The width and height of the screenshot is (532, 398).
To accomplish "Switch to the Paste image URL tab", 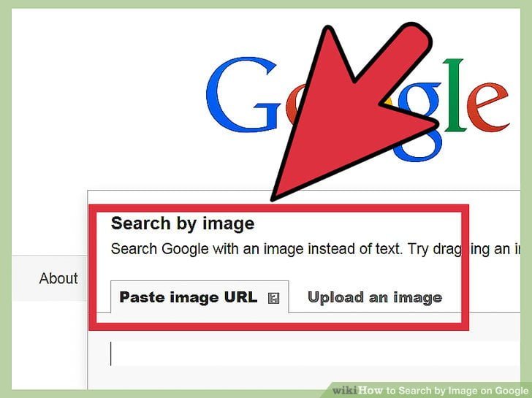I will tap(199, 297).
